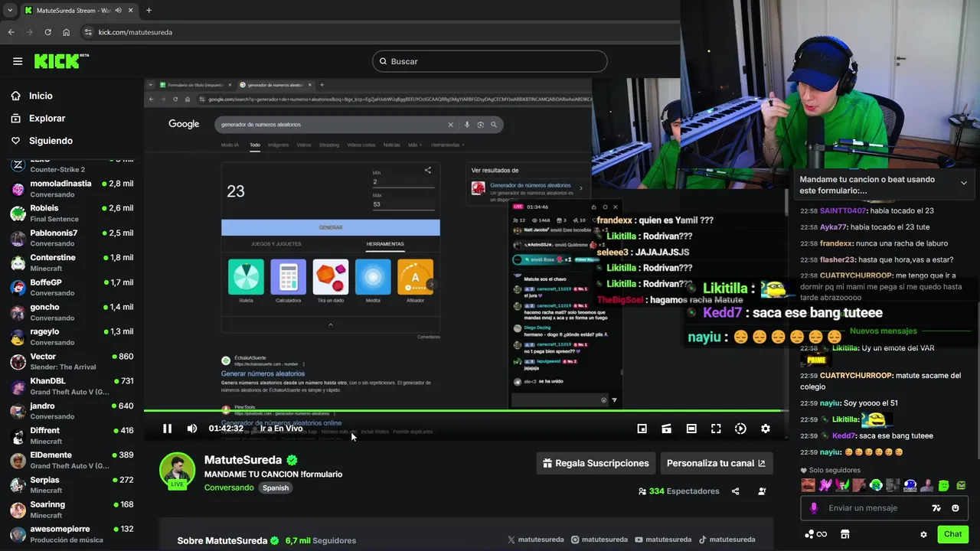Viewport: 980px width, 551px height.
Task: Open a new browser tab
Action: pos(149,10)
